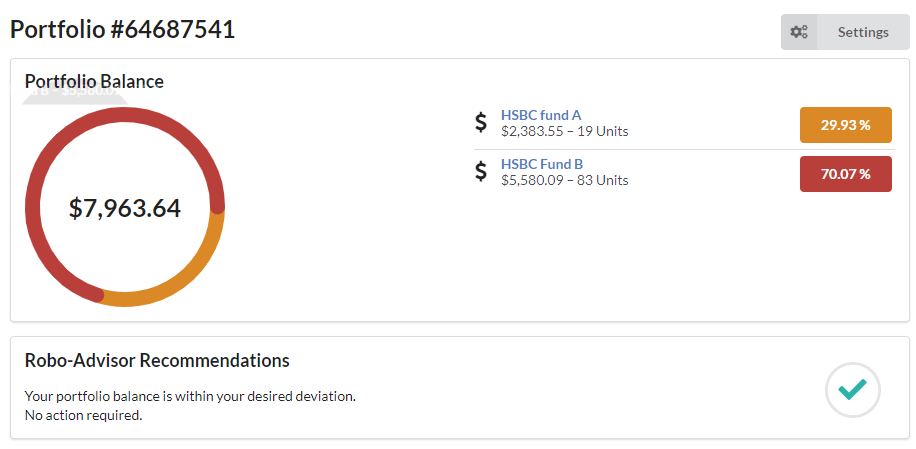Click the 'No action required.' text
Screen dimensions: 916x449
pos(83,414)
